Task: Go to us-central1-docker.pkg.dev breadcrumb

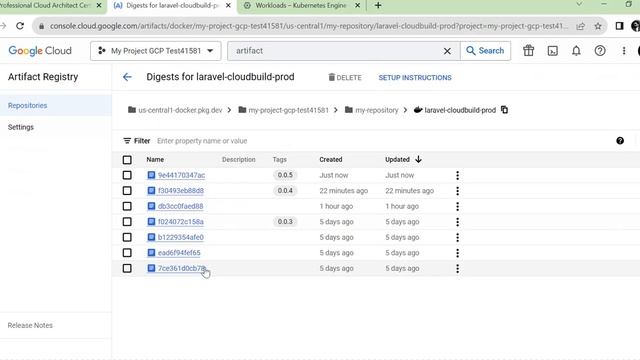Action: (180, 110)
